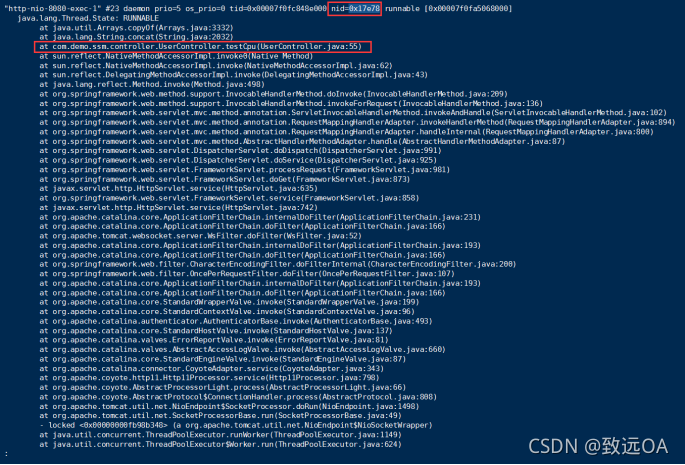The height and width of the screenshot is (465, 685).
Task: Click StandardEngineValve.invoke line
Action: pos(222,359)
